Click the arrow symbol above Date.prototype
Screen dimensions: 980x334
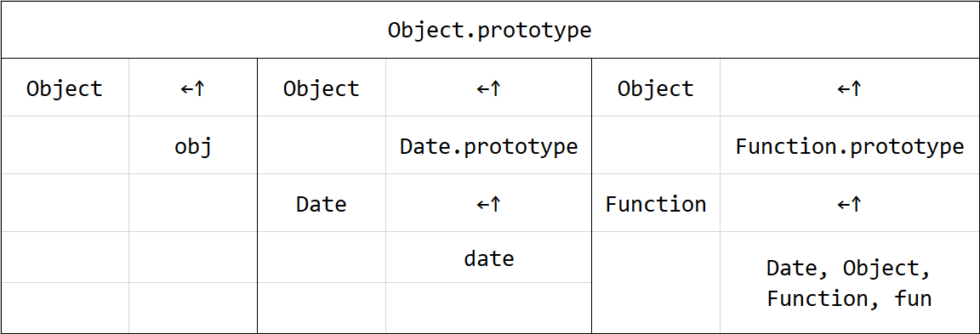(489, 88)
